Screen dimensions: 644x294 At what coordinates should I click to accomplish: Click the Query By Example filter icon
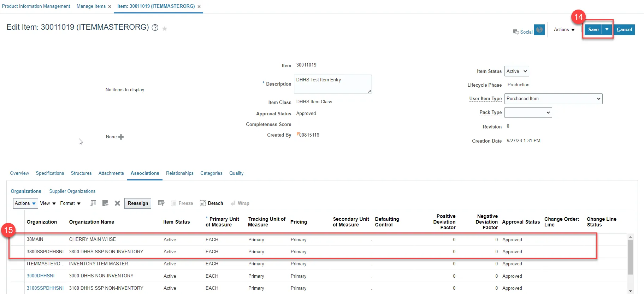(x=161, y=203)
